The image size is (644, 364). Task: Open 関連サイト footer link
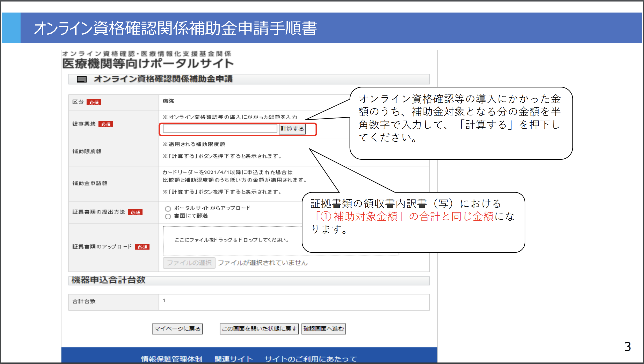click(233, 359)
